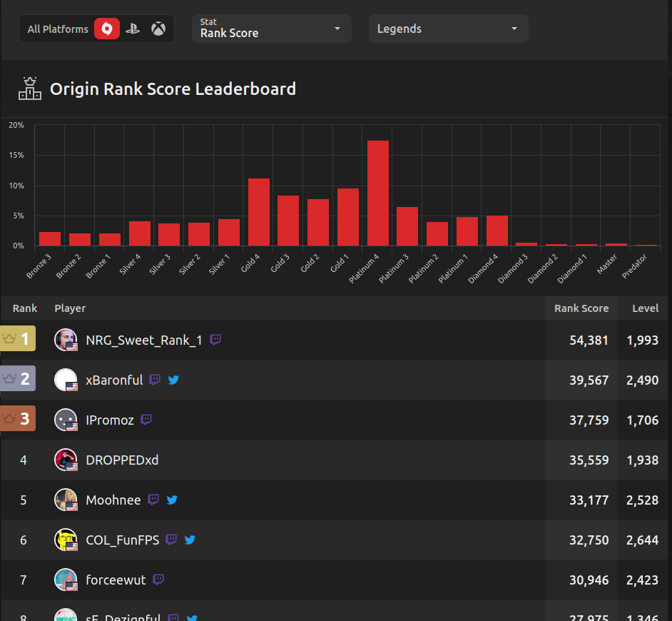
Task: Select the Origin platform icon
Action: 107,29
